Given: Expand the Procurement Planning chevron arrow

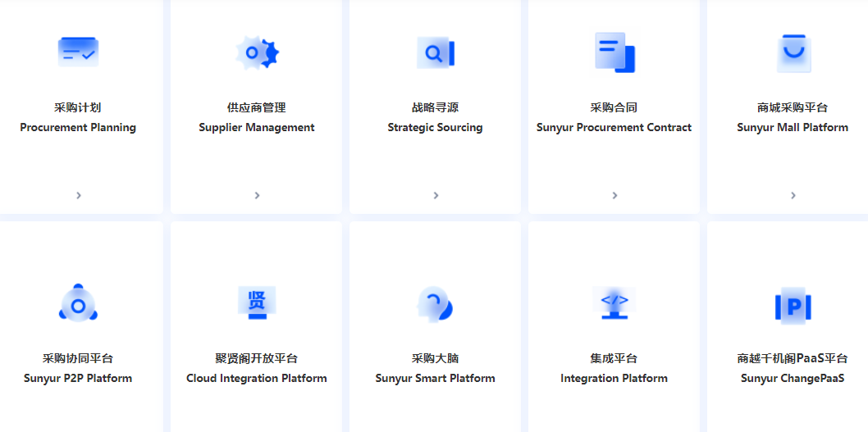Looking at the screenshot, I should [79, 195].
